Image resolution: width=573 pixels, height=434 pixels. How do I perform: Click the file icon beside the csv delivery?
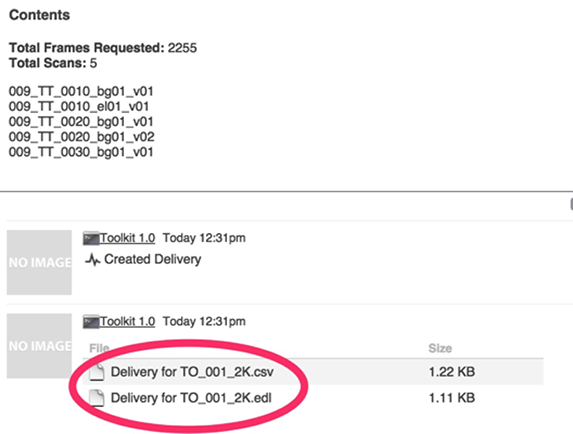[x=97, y=372]
